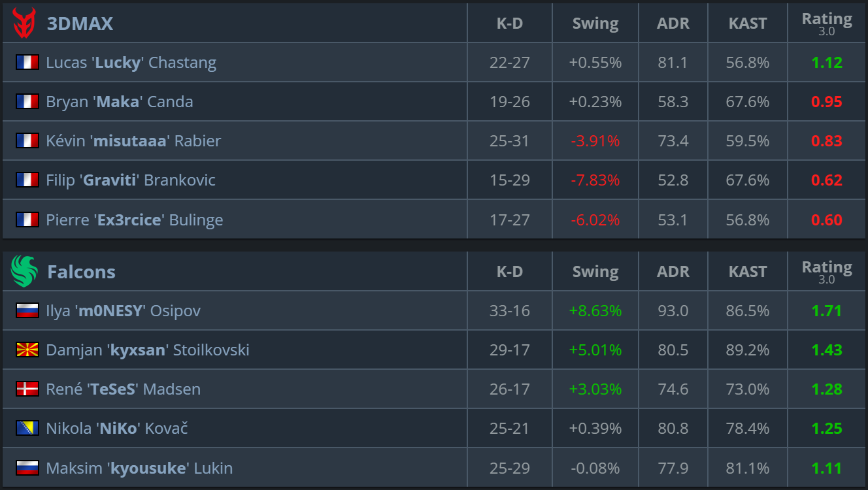Sort 3DMAX table by Rating 3.0
The height and width of the screenshot is (490, 868).
click(827, 24)
